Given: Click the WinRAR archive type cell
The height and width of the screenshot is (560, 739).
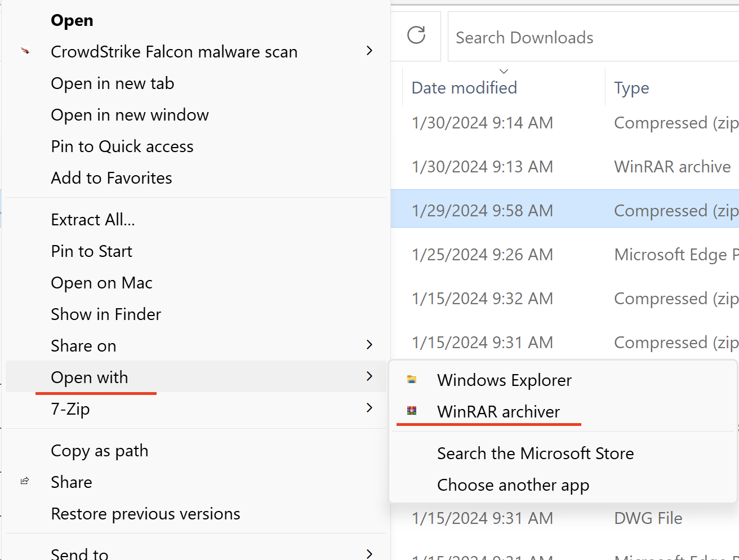Looking at the screenshot, I should [x=672, y=167].
